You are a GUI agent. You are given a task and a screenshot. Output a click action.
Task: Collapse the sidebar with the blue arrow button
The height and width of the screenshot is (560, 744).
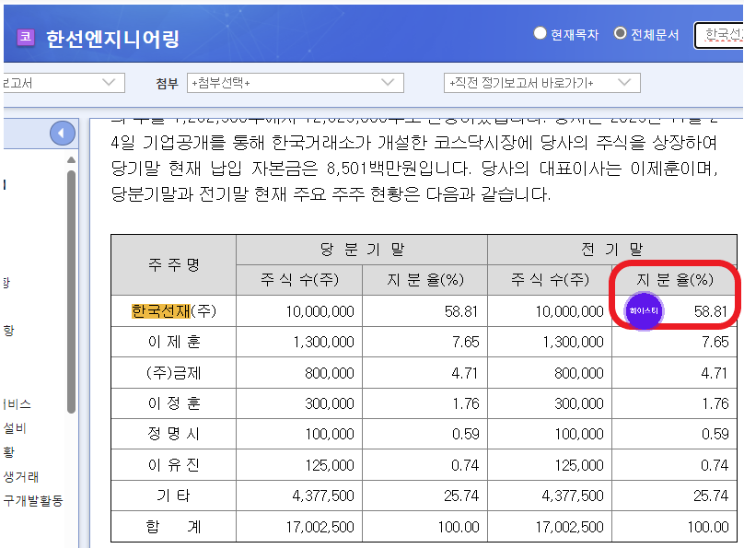click(63, 134)
